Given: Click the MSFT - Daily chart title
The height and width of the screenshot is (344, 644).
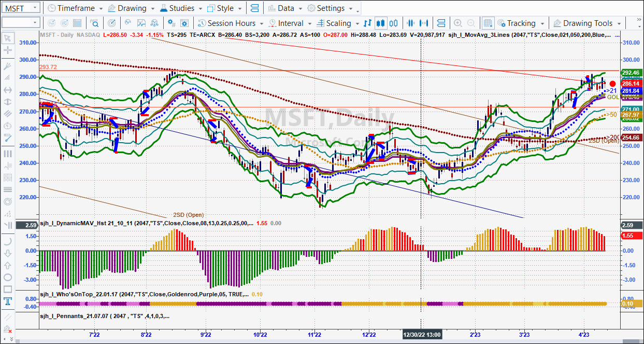Looking at the screenshot, I should [56, 34].
